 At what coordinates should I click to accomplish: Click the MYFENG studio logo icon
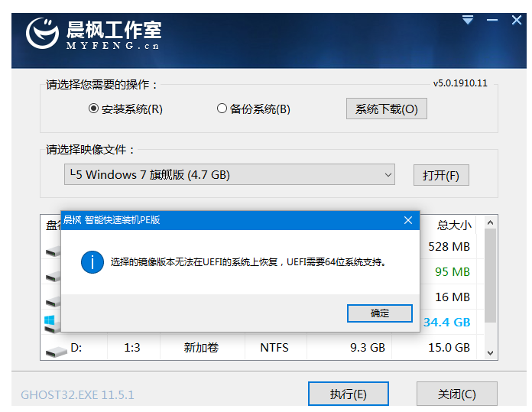(42, 33)
